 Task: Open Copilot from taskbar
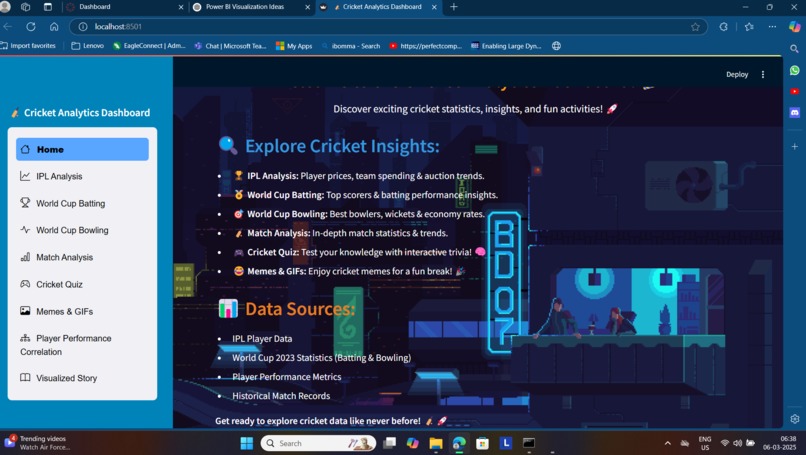pyautogui.click(x=412, y=443)
